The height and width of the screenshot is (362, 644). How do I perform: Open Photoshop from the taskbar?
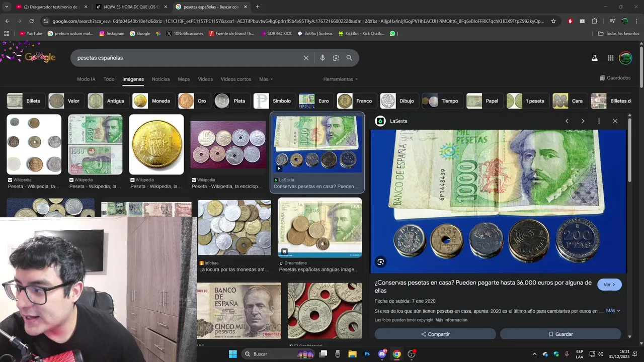367,354
